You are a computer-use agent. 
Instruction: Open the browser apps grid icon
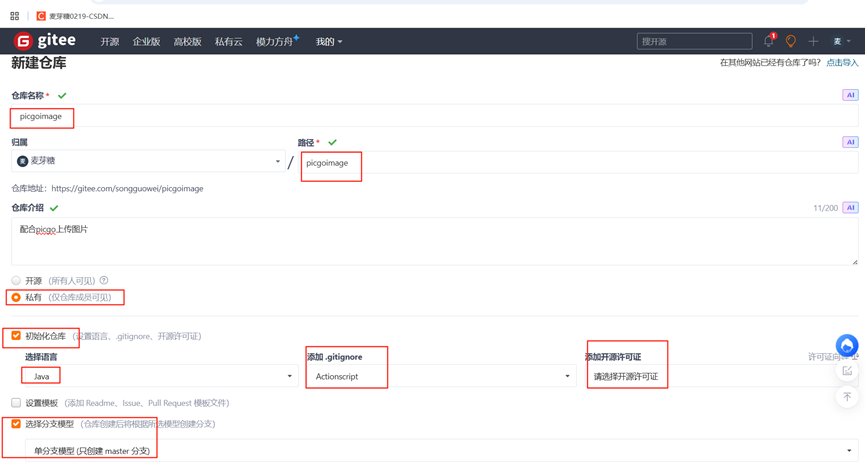point(14,16)
